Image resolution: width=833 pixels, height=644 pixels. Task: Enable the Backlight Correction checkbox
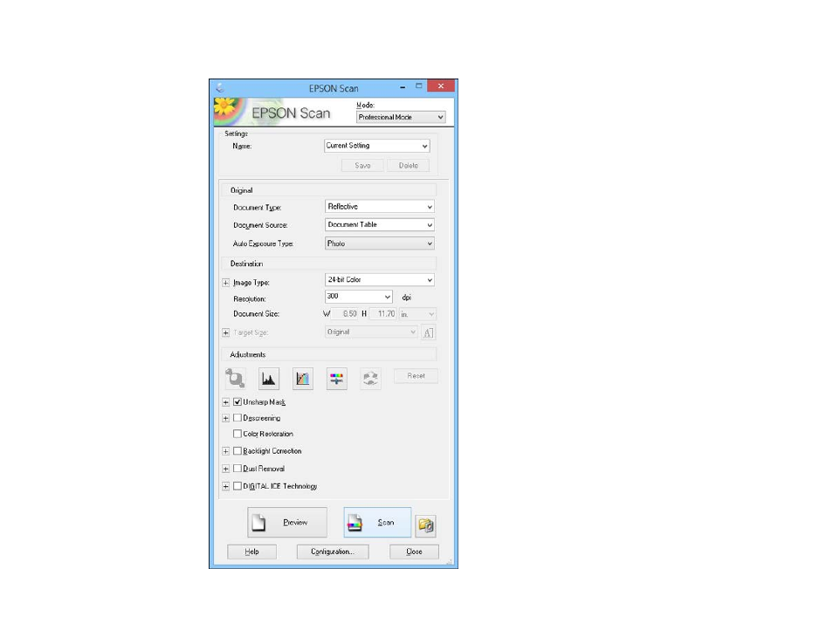[x=238, y=451]
